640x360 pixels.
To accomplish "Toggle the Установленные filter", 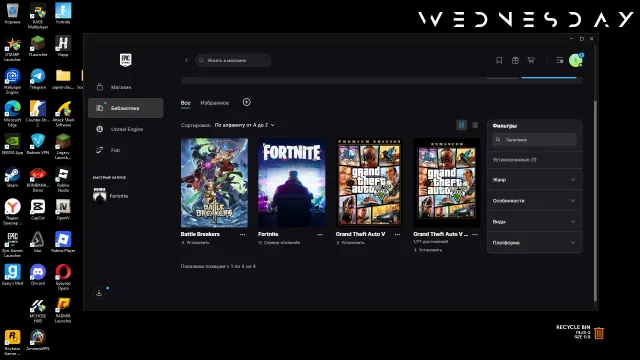I will click(x=535, y=160).
